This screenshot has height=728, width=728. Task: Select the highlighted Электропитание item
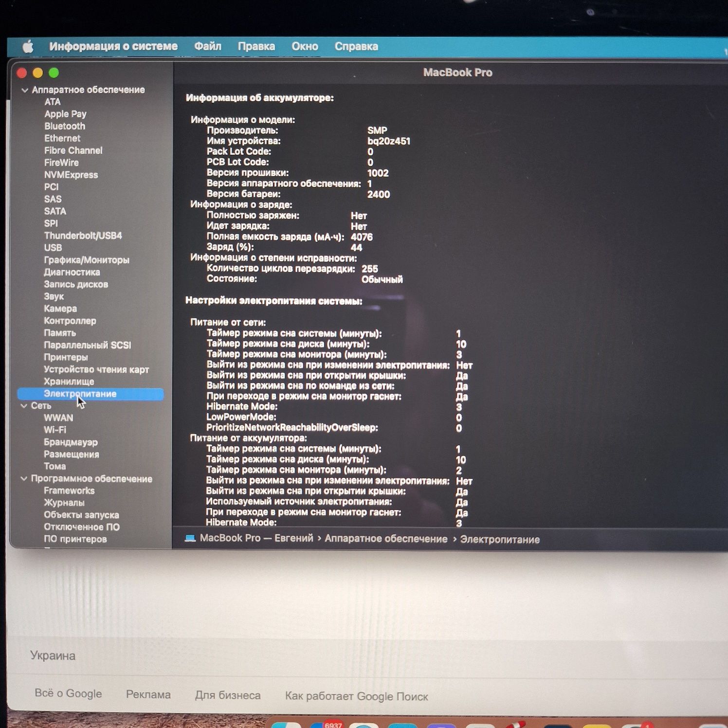tap(91, 394)
